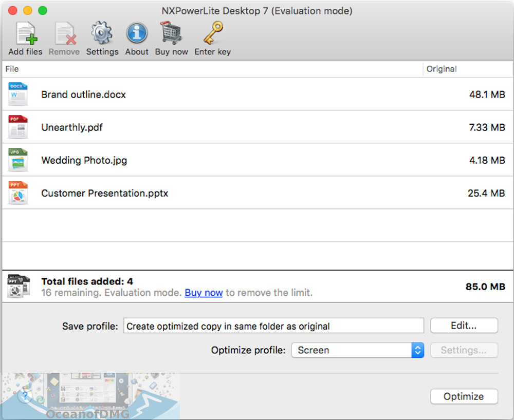This screenshot has width=514, height=420.
Task: Open the Settings gear in the toolbar
Action: tap(102, 33)
